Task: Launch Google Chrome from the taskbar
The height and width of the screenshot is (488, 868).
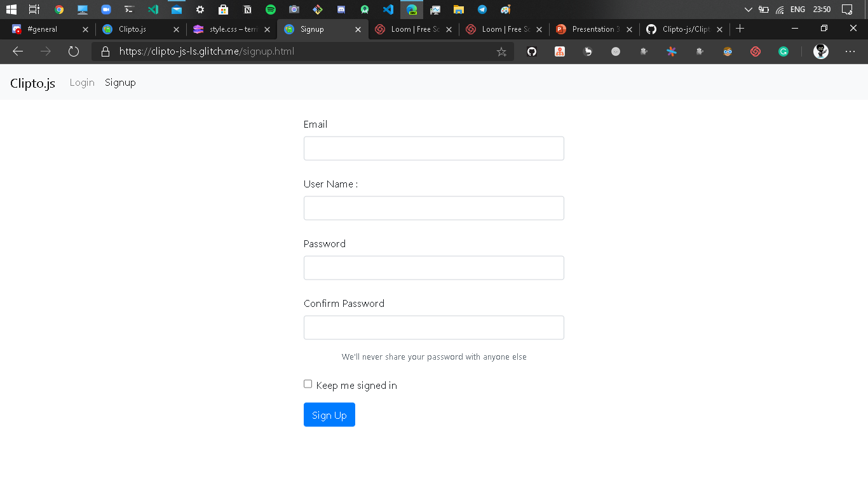Action: coord(59,10)
